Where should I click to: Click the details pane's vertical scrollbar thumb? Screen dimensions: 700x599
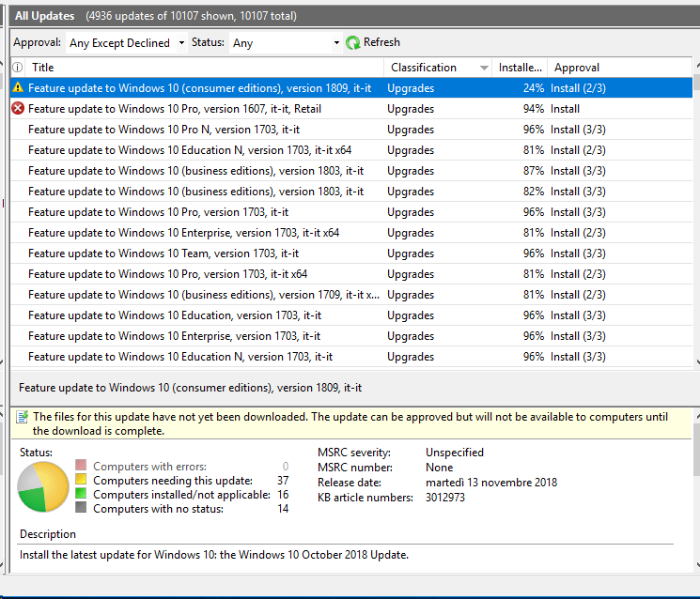tap(697, 450)
